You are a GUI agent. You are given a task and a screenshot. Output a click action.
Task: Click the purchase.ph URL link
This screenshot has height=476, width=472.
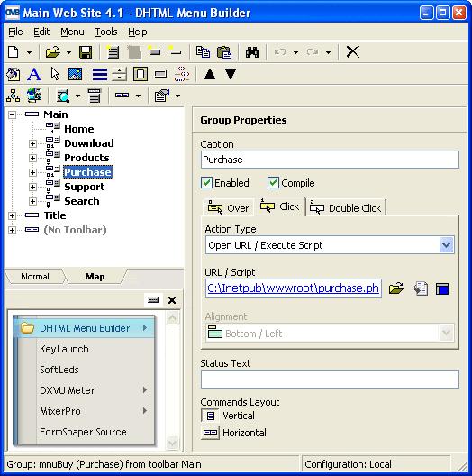293,288
